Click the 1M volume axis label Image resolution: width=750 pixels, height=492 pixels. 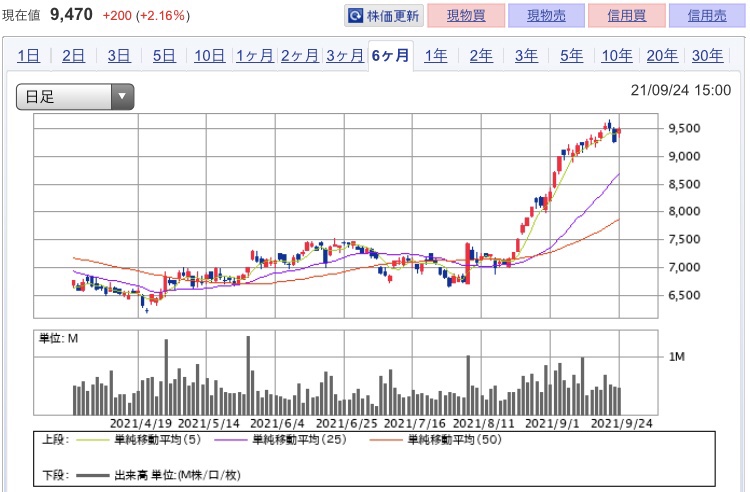677,357
